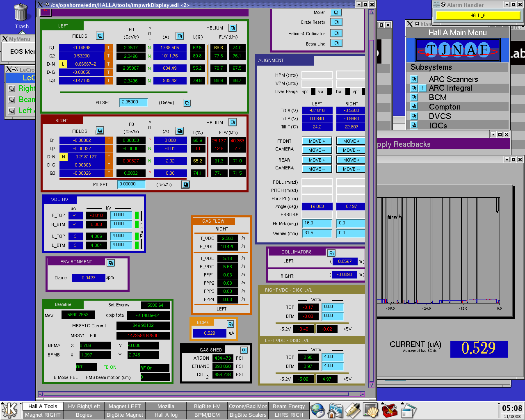Expand the Left menu in LeCroy window
525x420 pixels.
(11, 111)
